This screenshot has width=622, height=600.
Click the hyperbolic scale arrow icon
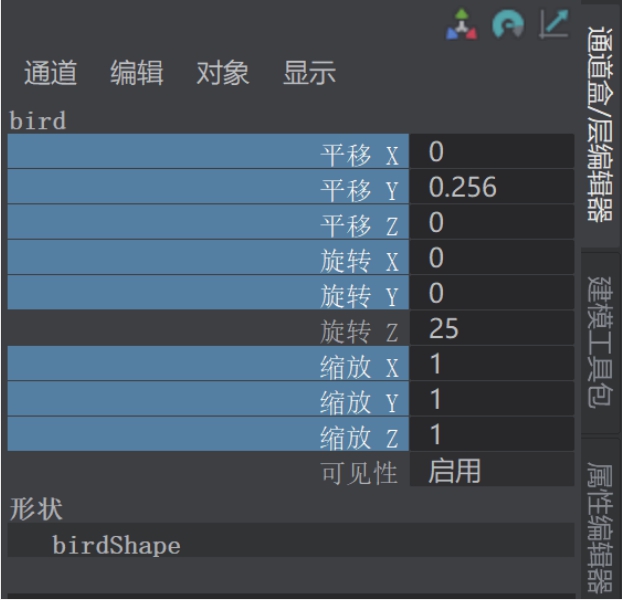click(552, 25)
